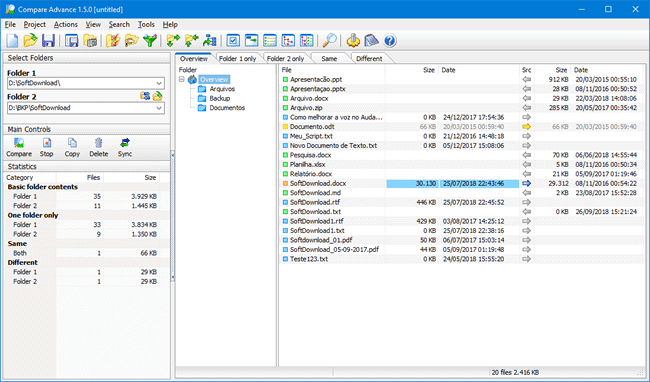Open the Tools menu
This screenshot has width=650, height=382.
point(146,24)
